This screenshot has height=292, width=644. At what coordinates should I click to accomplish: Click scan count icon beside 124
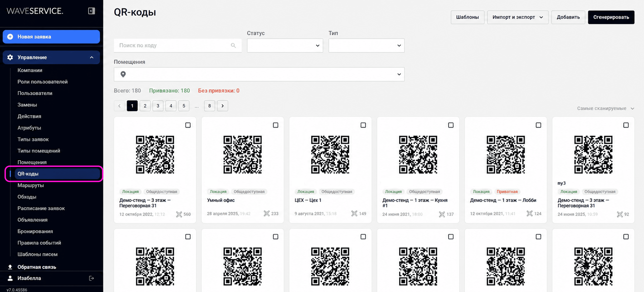530,214
